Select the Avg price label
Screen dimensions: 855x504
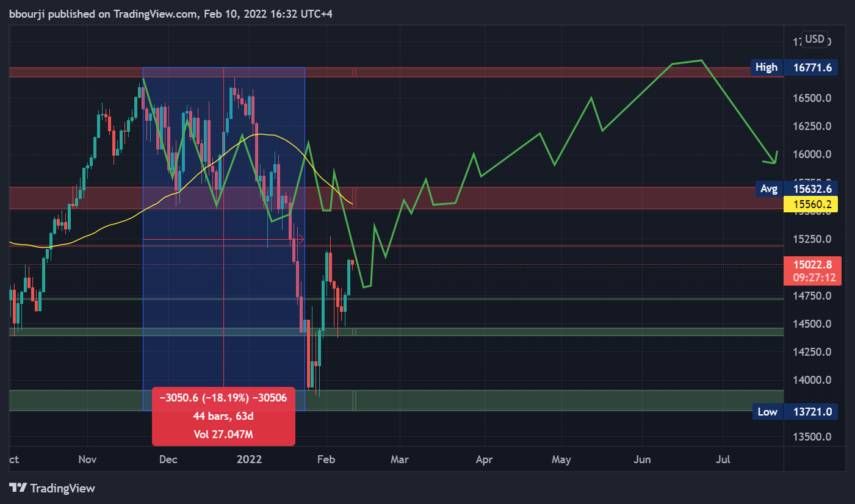(x=769, y=189)
